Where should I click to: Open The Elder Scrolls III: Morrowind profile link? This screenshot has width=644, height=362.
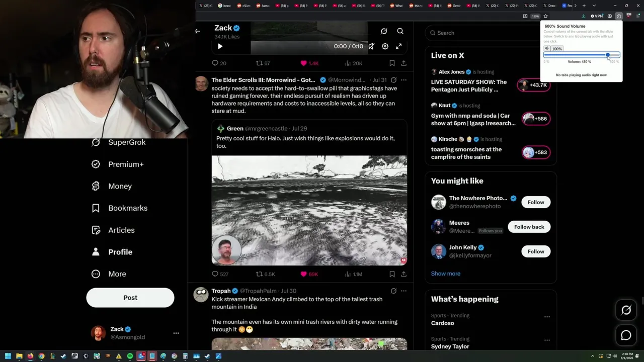tap(263, 80)
